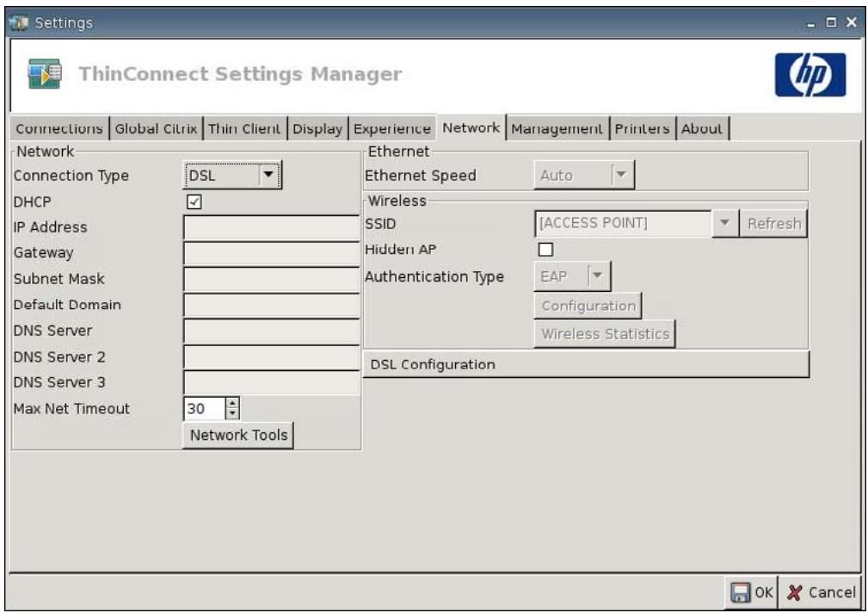Maximize the Settings window
The image size is (868, 613).
pyautogui.click(x=831, y=22)
